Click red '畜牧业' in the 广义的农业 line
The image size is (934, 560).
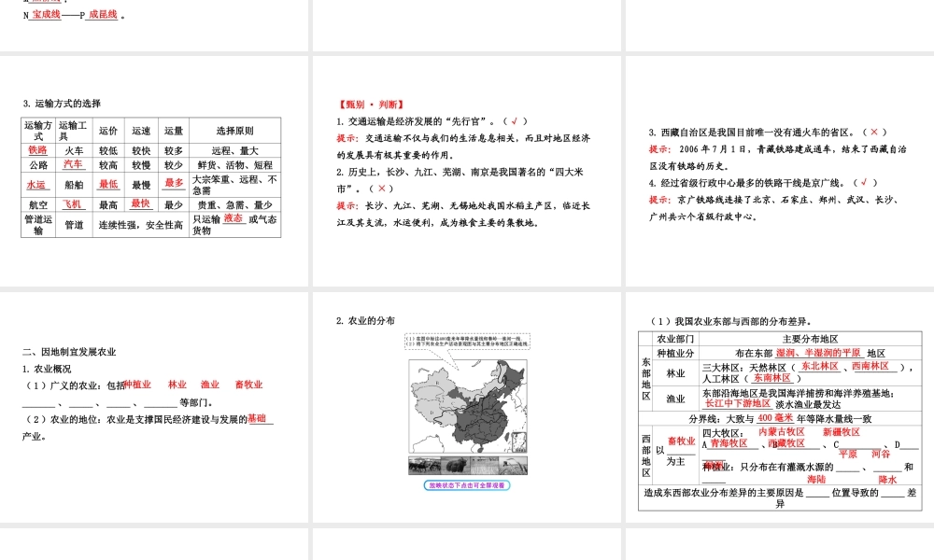point(249,385)
